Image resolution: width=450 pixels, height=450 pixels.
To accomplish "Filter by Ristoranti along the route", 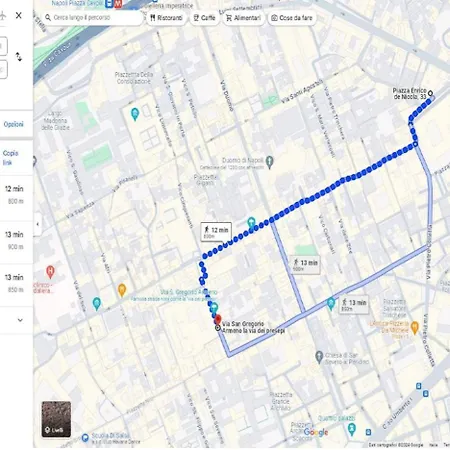I will [166, 18].
